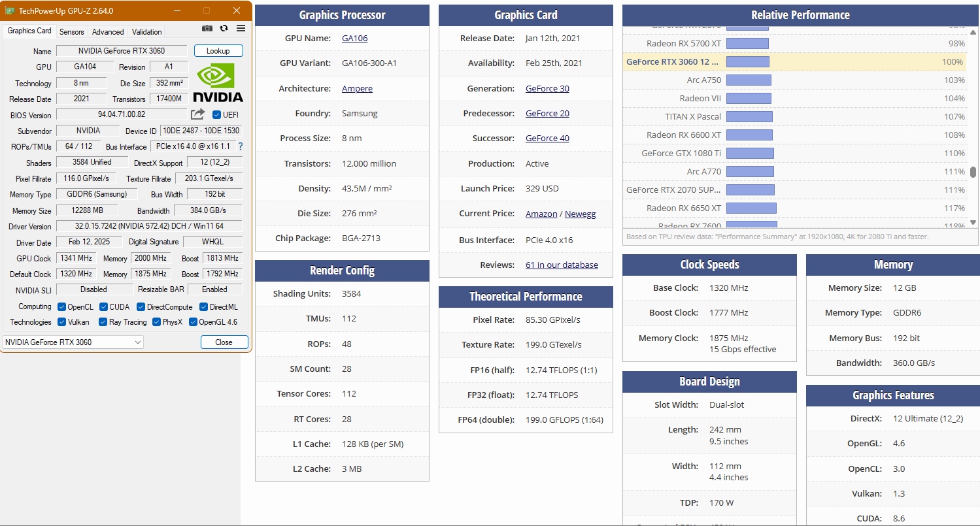Open the GeForce 40 successor link
The width and height of the screenshot is (980, 526).
tap(547, 138)
